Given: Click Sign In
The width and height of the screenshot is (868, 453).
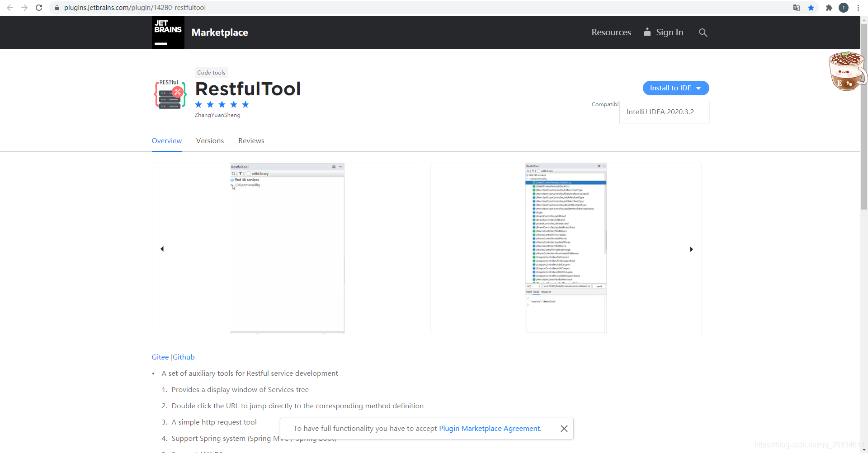Looking at the screenshot, I should [x=664, y=33].
